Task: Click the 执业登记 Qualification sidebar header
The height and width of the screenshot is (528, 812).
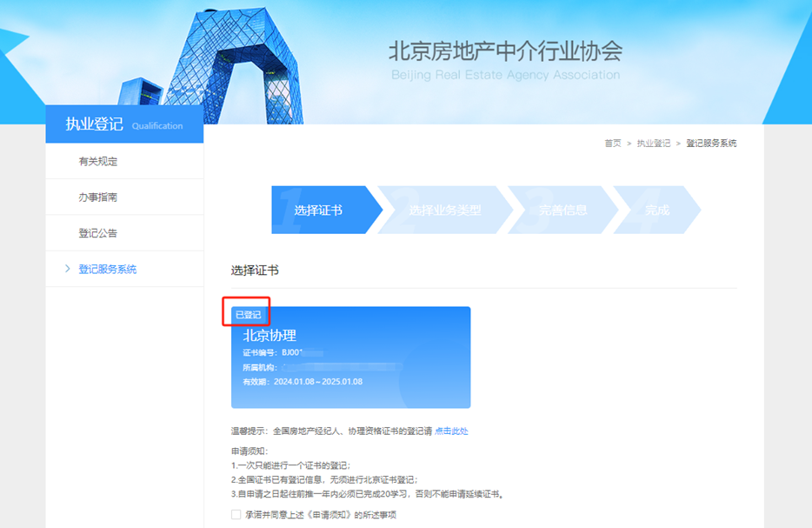Action: [x=124, y=124]
